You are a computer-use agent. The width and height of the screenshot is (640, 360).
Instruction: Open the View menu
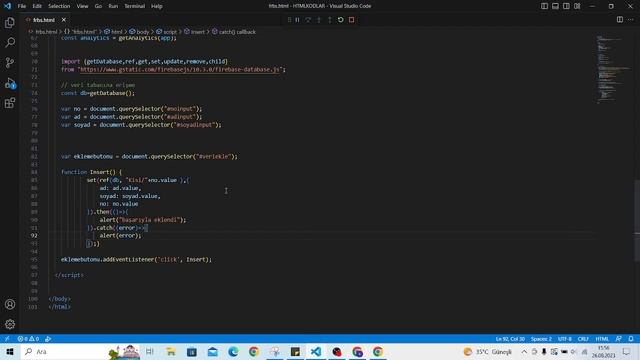click(x=82, y=6)
